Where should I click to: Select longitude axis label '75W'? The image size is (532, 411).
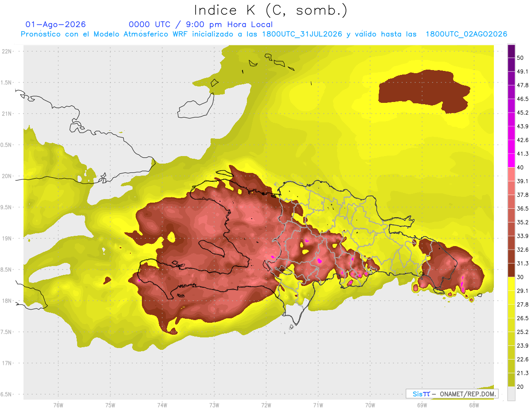coord(110,405)
